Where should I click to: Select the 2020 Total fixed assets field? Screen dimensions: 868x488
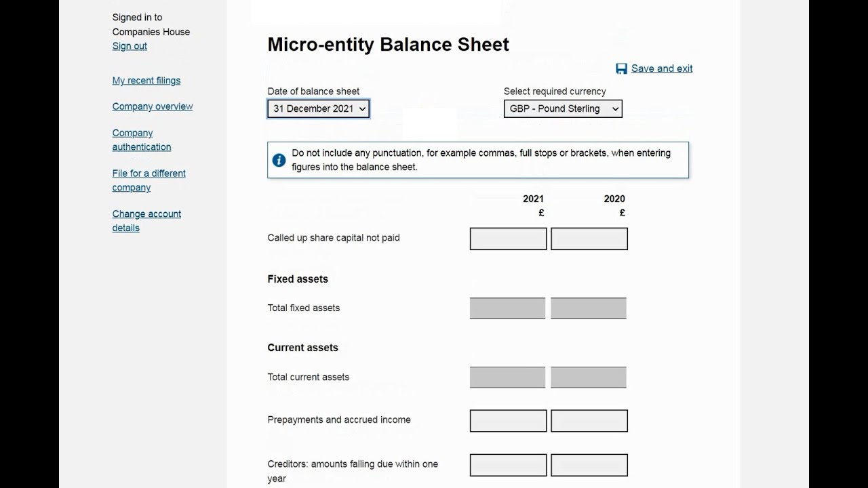click(x=589, y=308)
